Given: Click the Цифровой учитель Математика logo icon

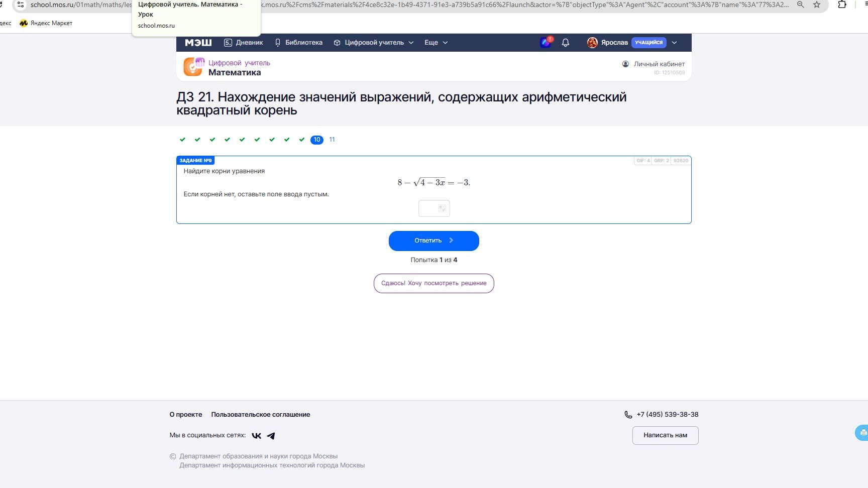Looking at the screenshot, I should point(194,66).
